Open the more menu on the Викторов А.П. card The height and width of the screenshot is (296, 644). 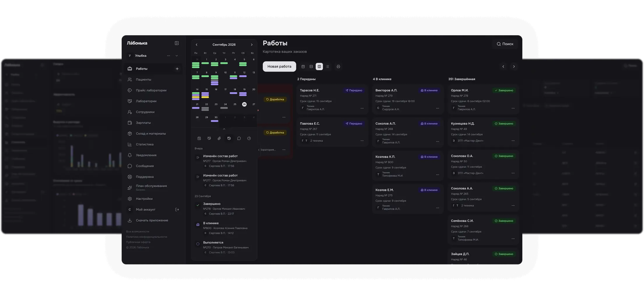click(x=437, y=108)
